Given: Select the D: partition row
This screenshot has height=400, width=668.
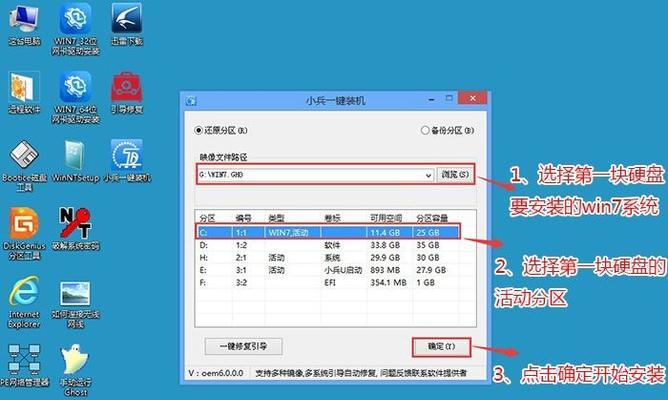Looking at the screenshot, I should tap(328, 245).
